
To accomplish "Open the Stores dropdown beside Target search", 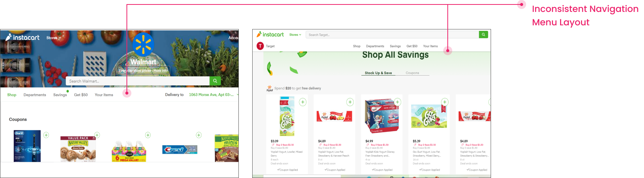I will pyautogui.click(x=295, y=35).
